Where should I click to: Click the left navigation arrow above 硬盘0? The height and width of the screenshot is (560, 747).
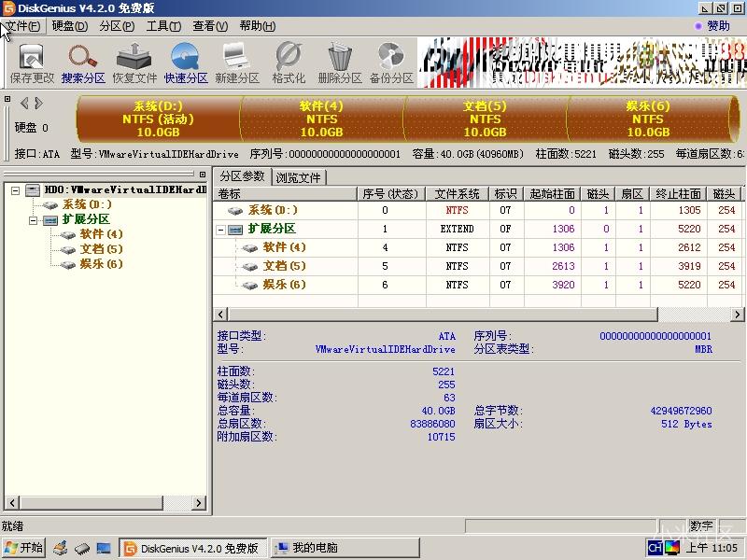pyautogui.click(x=23, y=103)
